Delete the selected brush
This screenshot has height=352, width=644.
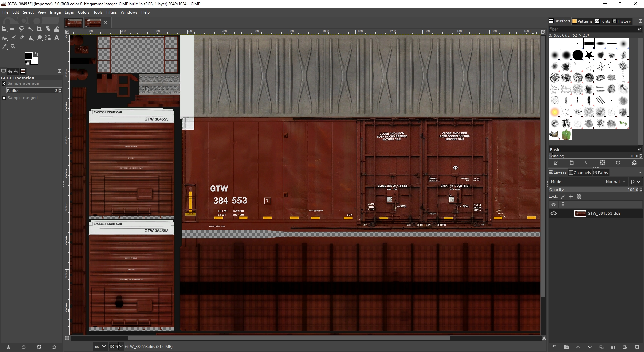tap(602, 163)
